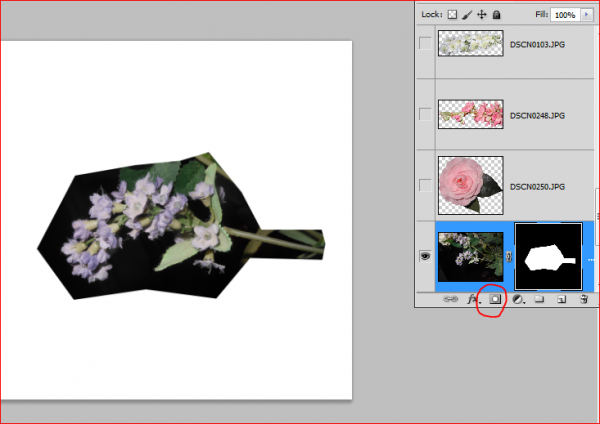
Task: Click the Create new group folder icon
Action: click(539, 299)
